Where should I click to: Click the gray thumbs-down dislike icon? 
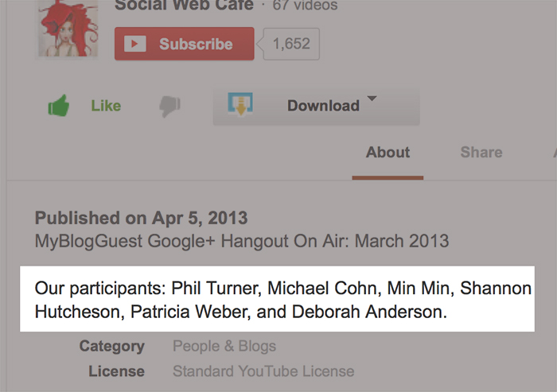point(169,107)
